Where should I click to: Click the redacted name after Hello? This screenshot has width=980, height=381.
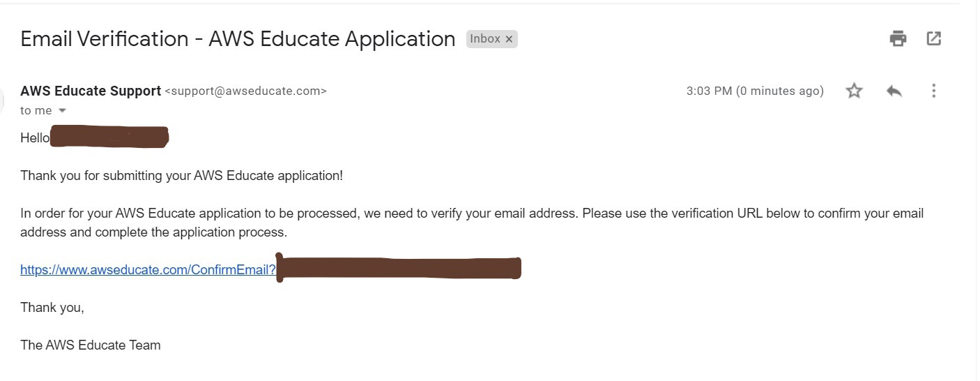(x=109, y=137)
